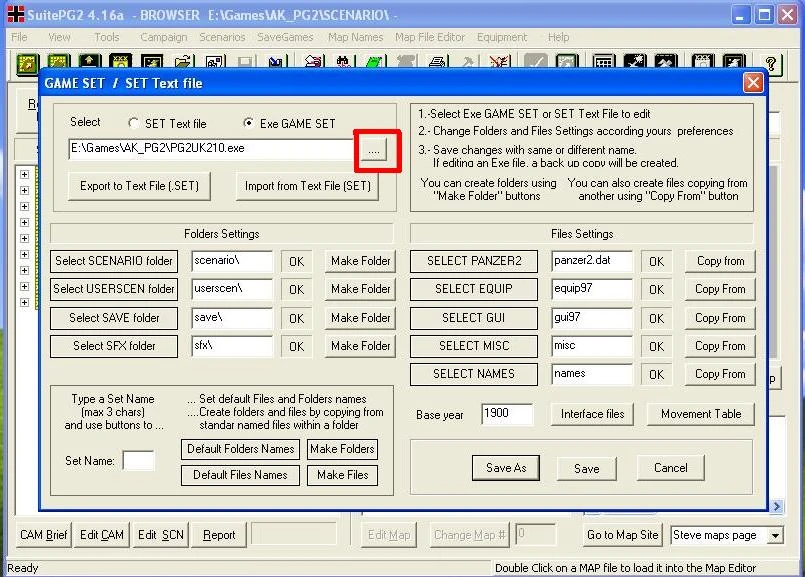Viewport: 805px width, 577px height.
Task: Click Export to Text File (.SET) button
Action: 139,186
